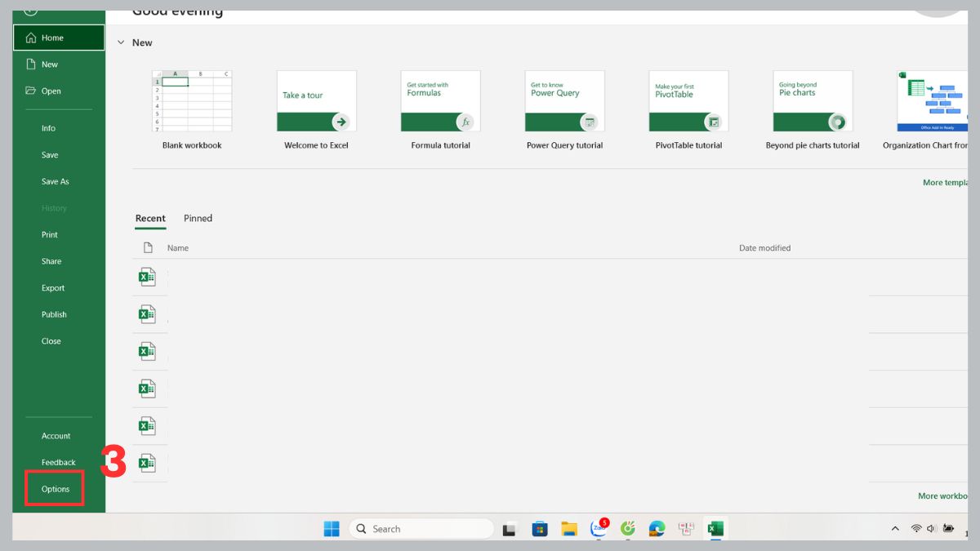Choose Save in the sidebar
The height and width of the screenshot is (551, 980).
pyautogui.click(x=50, y=155)
